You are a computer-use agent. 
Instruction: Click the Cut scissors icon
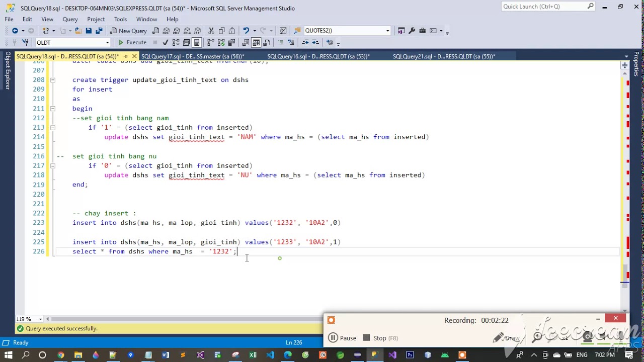[211, 31]
